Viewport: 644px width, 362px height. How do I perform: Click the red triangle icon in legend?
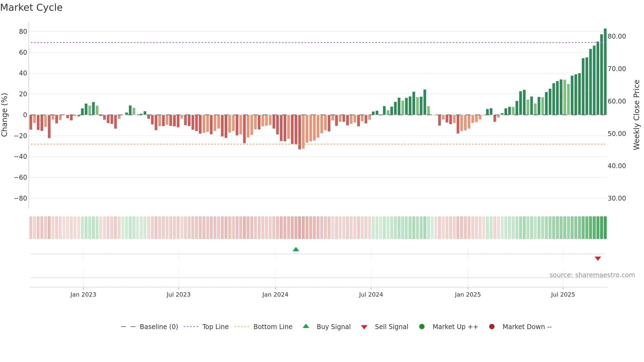[364, 327]
